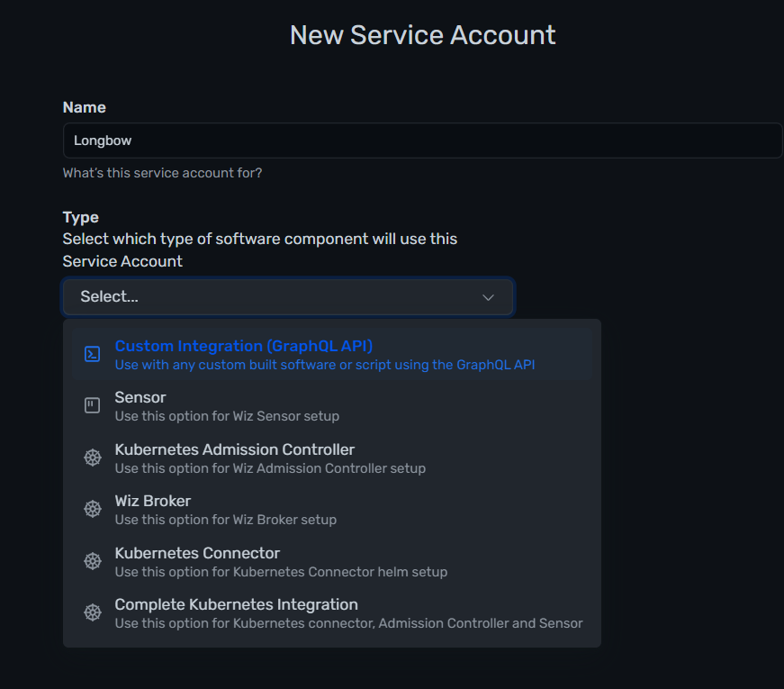The height and width of the screenshot is (689, 784).
Task: Click 'Use this option for Kubernetes Connector helm setup'
Action: (x=281, y=572)
